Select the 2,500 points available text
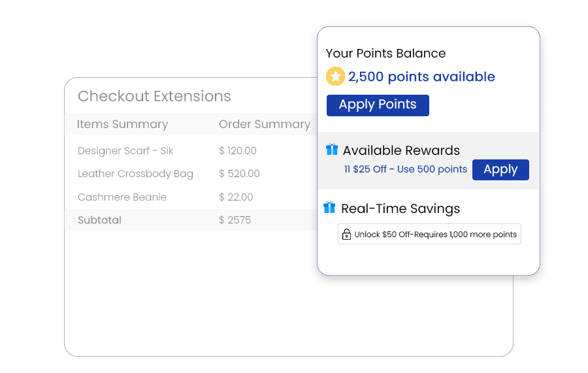This screenshot has width=588, height=373. pyautogui.click(x=421, y=77)
